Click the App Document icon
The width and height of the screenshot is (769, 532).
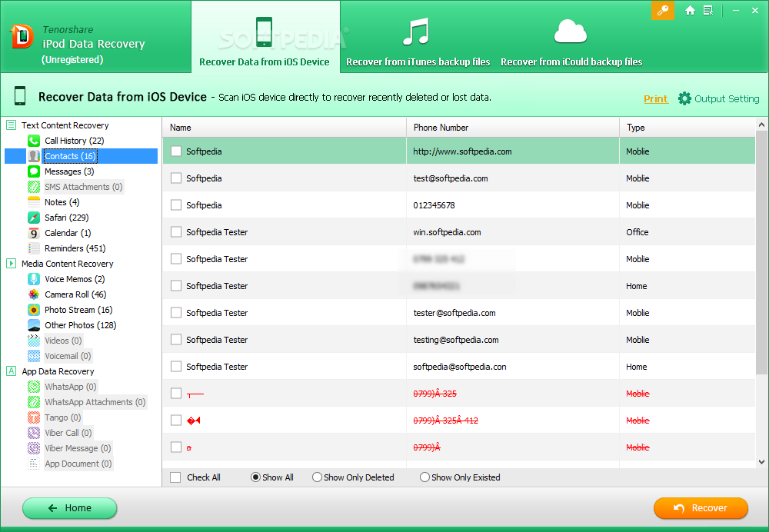click(34, 464)
